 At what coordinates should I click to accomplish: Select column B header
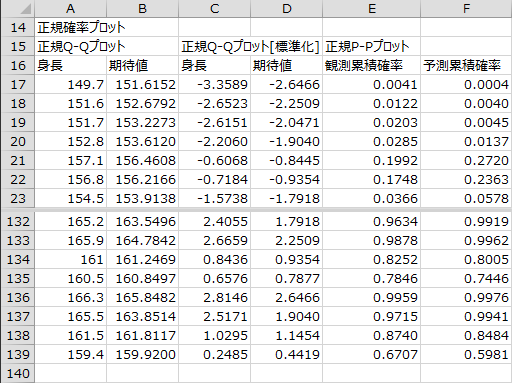pos(142,8)
